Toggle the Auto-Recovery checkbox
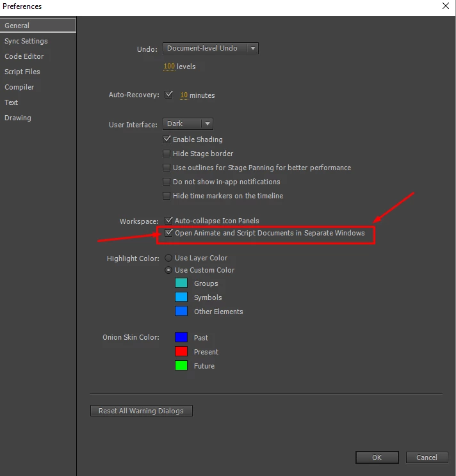456x476 pixels. [168, 95]
